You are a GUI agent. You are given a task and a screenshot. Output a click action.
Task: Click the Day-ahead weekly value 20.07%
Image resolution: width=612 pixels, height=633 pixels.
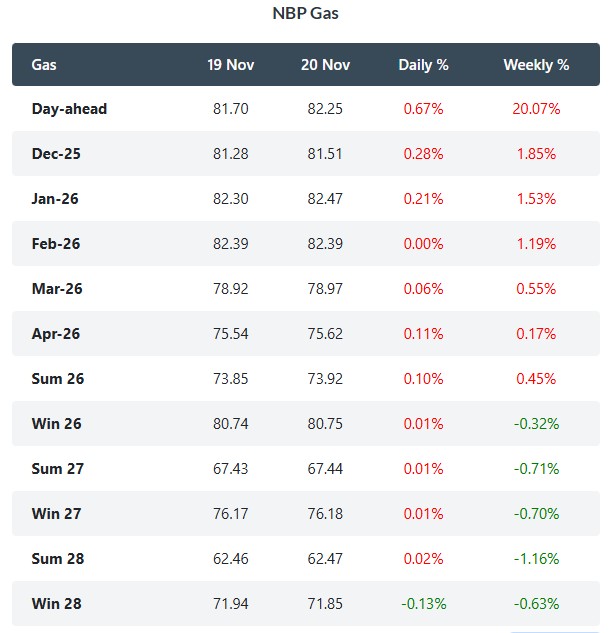tap(536, 109)
